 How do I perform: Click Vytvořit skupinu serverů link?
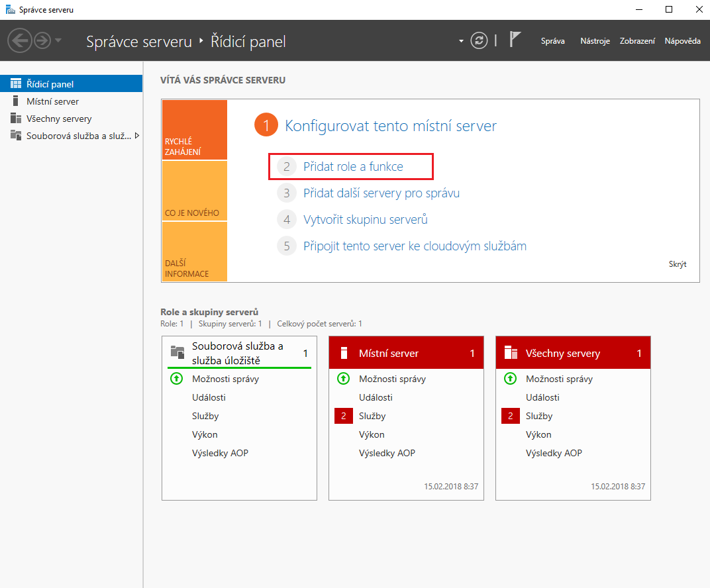pos(365,220)
